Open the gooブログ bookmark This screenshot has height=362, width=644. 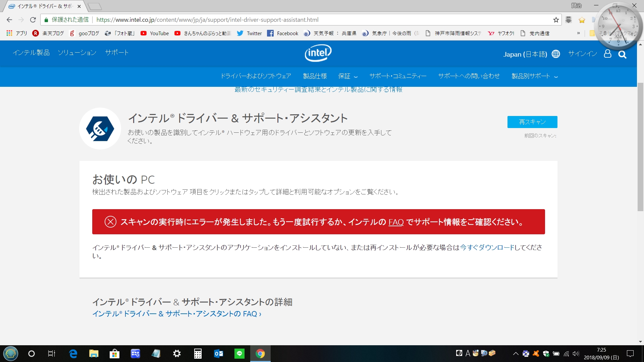click(84, 33)
